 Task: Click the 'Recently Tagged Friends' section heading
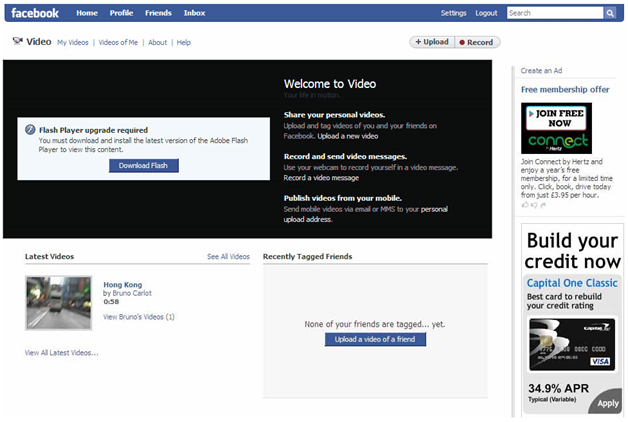tap(308, 257)
